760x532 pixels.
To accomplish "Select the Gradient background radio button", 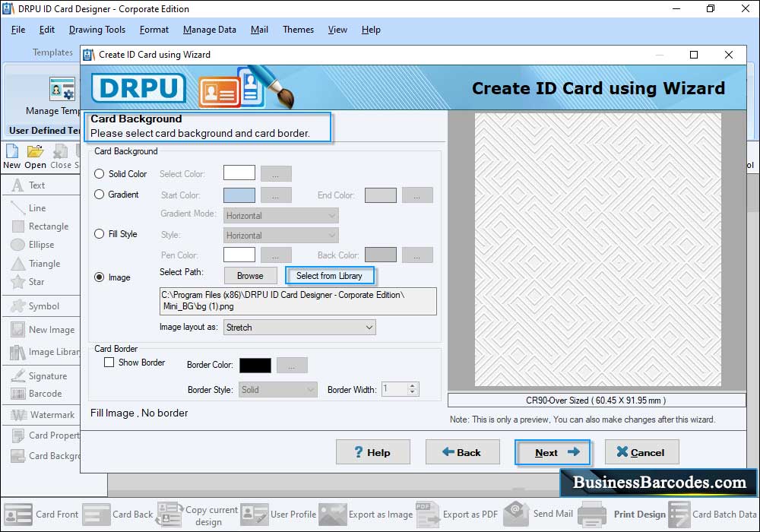I will 100,195.
